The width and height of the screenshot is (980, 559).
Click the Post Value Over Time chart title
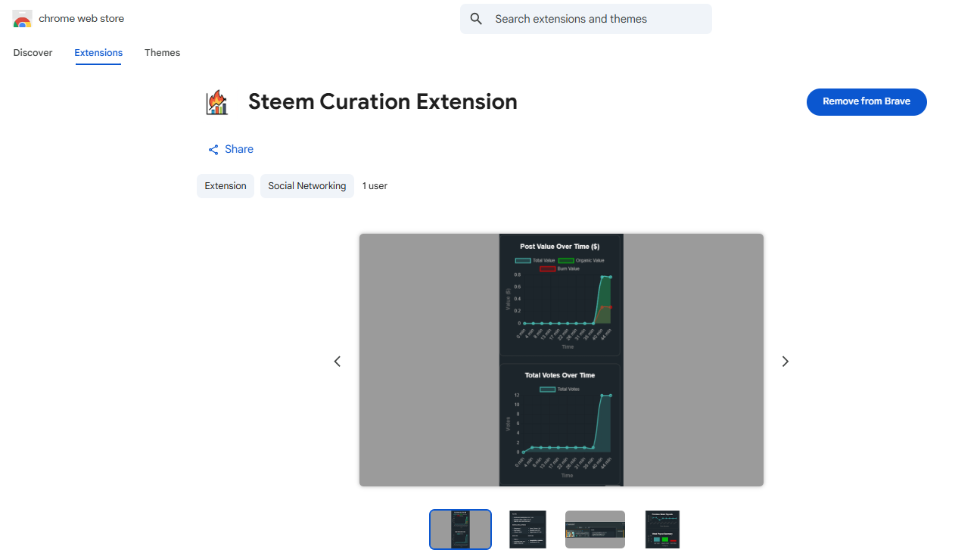pos(560,247)
